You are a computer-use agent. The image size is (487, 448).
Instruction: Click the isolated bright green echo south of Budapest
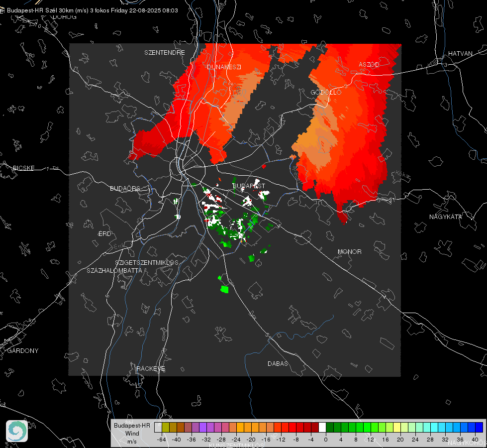tap(224, 289)
